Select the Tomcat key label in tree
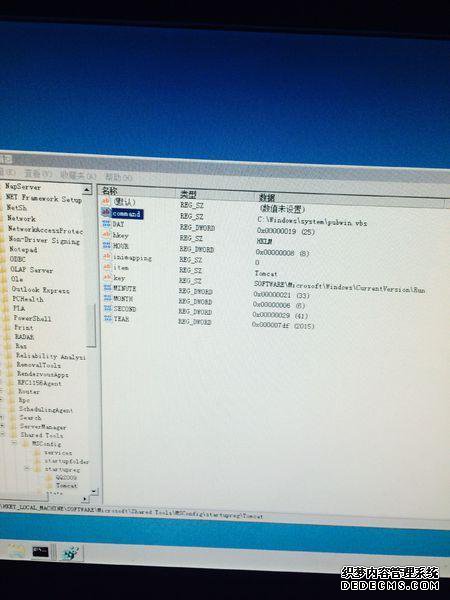Image resolution: width=450 pixels, height=600 pixels. click(x=67, y=486)
